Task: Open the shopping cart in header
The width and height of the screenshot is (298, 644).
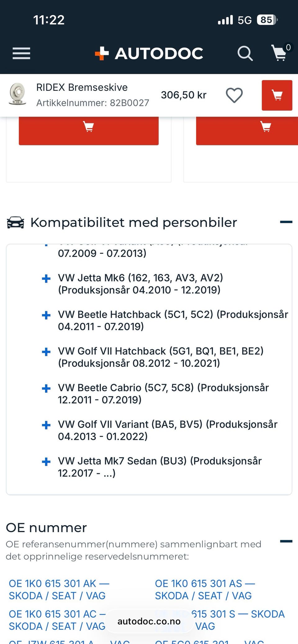Action: (279, 53)
